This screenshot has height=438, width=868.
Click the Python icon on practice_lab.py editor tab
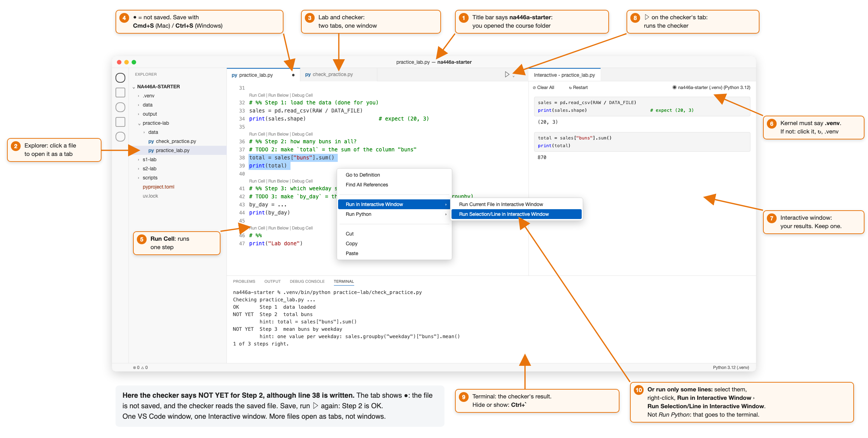tap(234, 75)
